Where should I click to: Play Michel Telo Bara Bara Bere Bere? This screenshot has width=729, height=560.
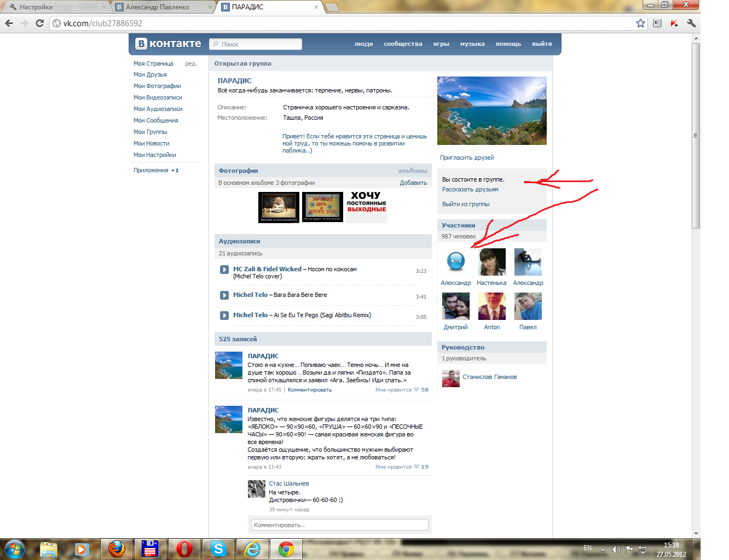click(x=224, y=295)
